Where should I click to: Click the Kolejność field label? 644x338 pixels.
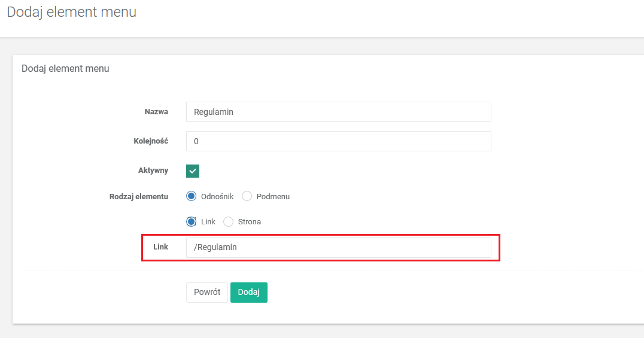click(x=151, y=141)
